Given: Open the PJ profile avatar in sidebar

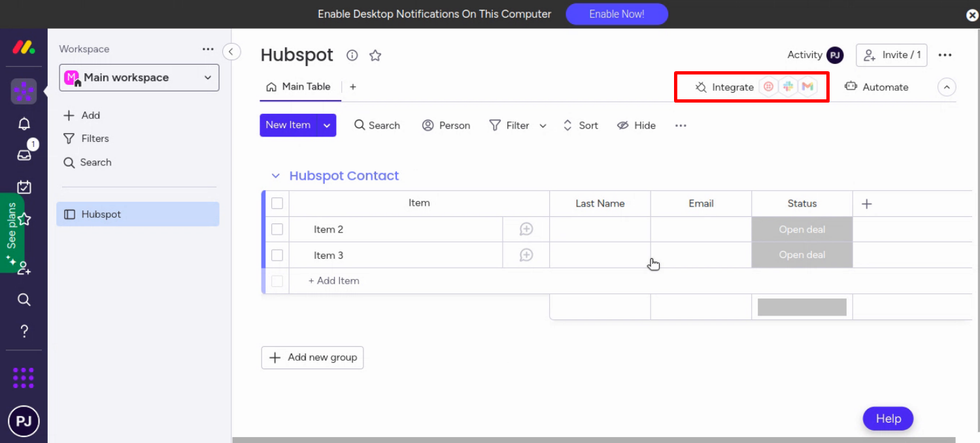Looking at the screenshot, I should (x=24, y=421).
